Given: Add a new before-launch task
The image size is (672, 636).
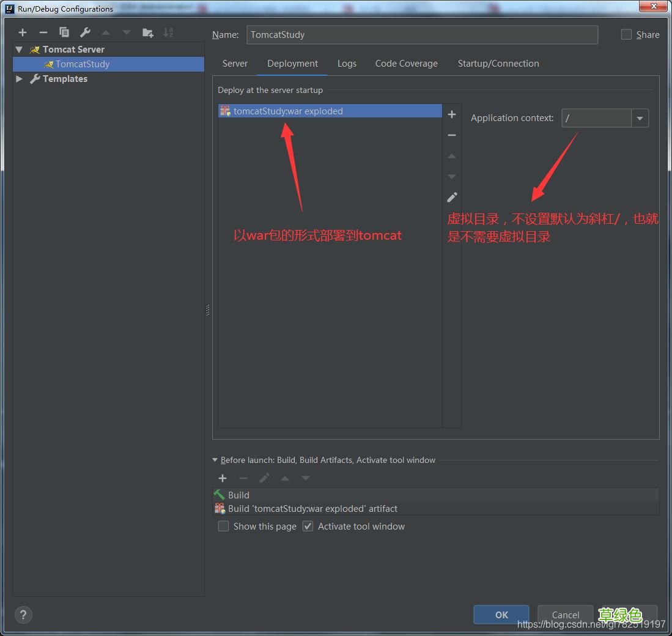Looking at the screenshot, I should point(223,478).
